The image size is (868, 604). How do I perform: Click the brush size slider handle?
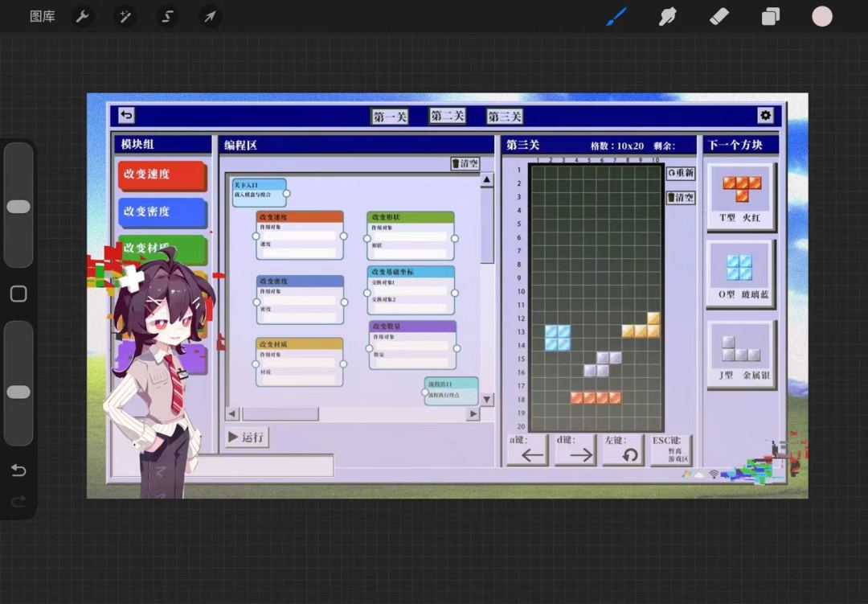(18, 207)
